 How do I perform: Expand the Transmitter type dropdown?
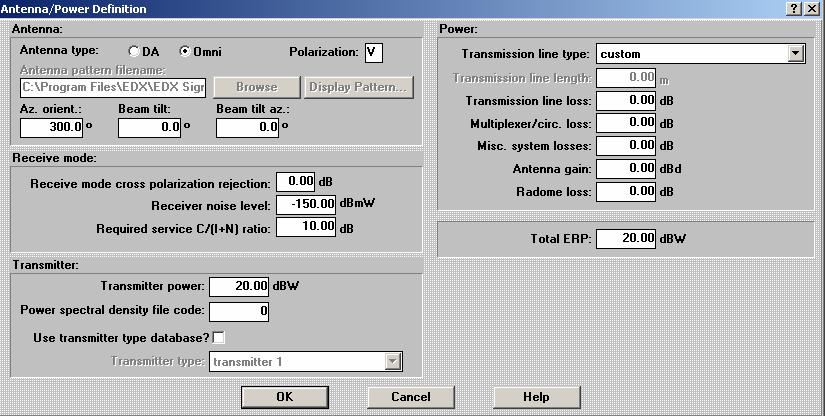click(393, 361)
